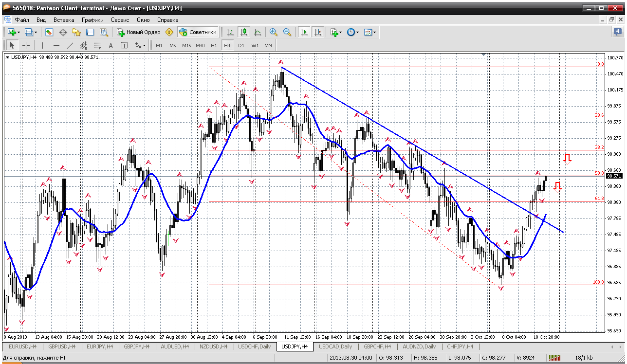The height and width of the screenshot is (364, 627).
Task: Expand the indicators list dropdown
Action: tap(340, 32)
